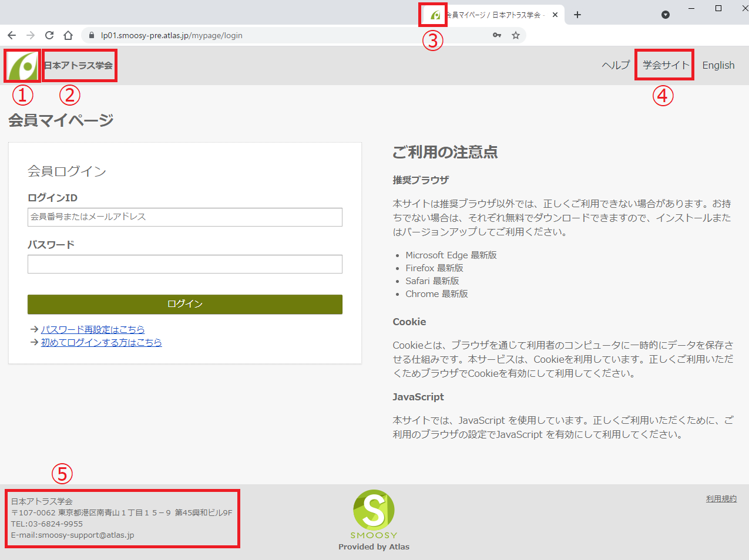
Task: Close the 会員マイページ tab
Action: click(555, 15)
